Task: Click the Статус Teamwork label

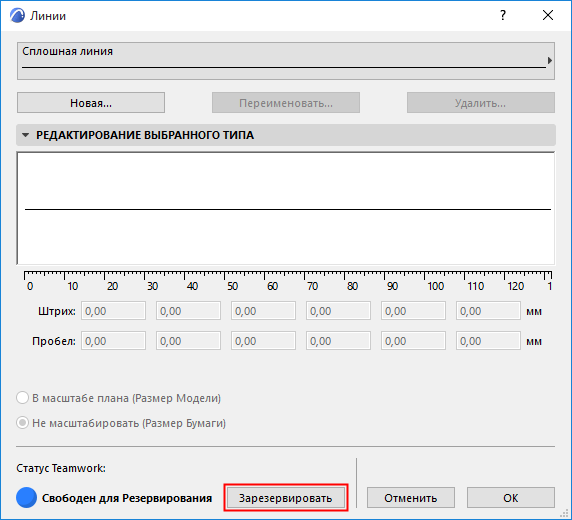Action: point(61,468)
